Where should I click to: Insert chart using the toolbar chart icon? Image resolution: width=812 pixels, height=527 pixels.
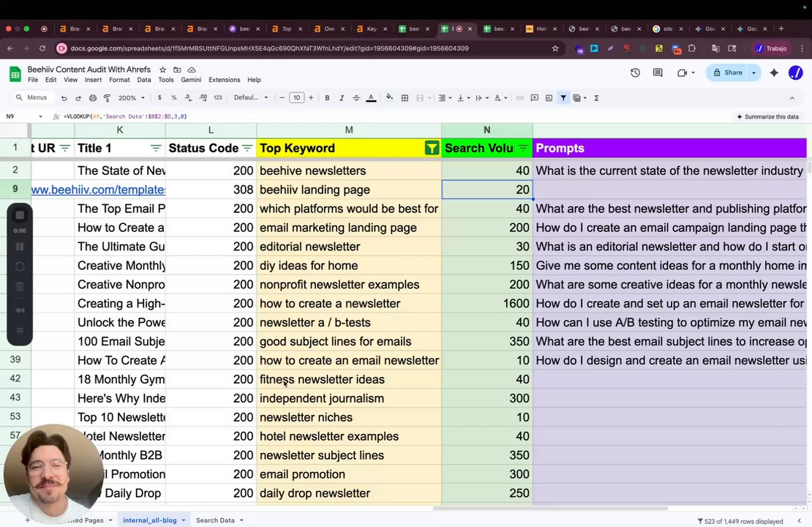click(549, 98)
